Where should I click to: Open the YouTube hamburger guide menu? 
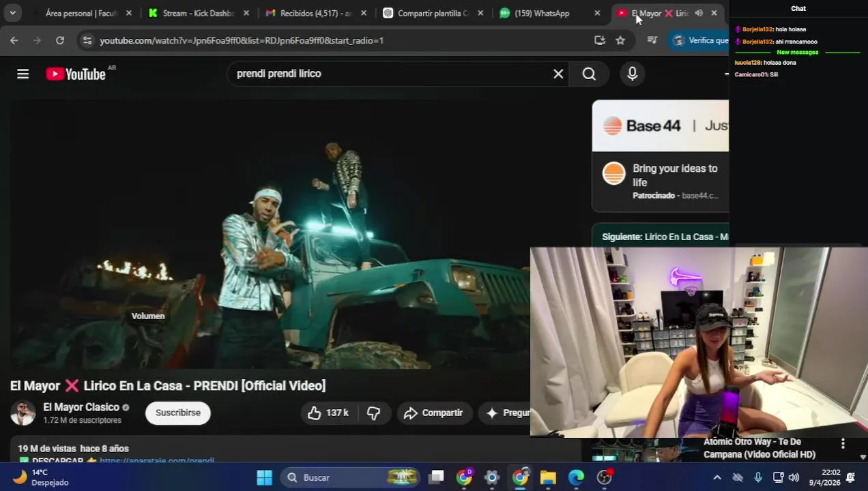(x=23, y=74)
